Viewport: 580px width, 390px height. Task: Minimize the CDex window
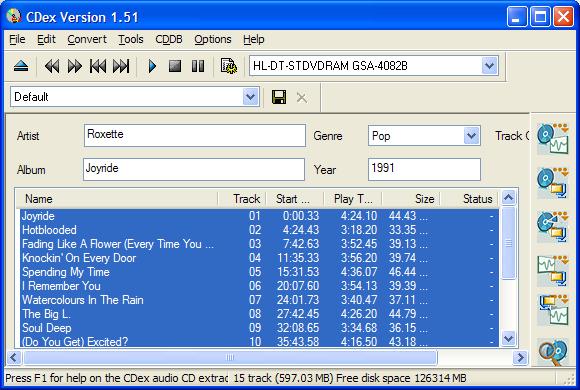(x=517, y=17)
